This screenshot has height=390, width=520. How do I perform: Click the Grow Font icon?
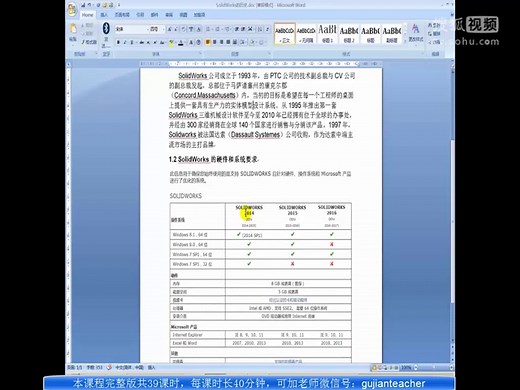pos(169,29)
